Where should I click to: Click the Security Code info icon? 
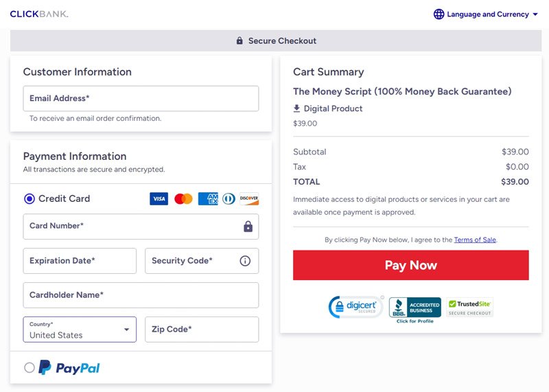coord(245,261)
